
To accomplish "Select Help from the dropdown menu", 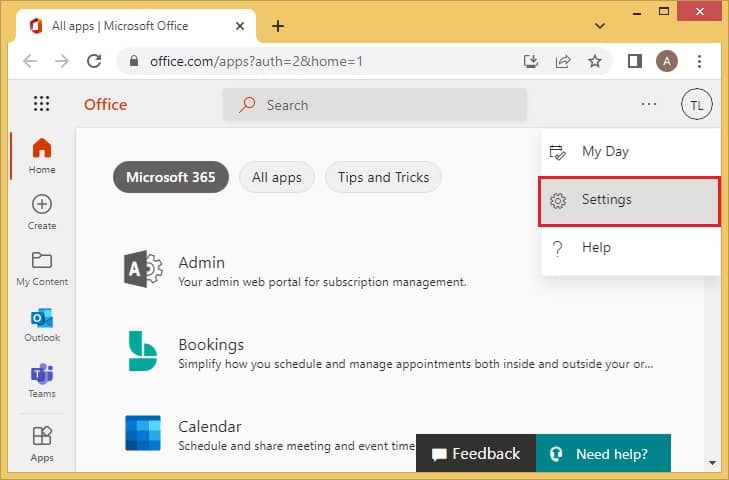I will [631, 248].
